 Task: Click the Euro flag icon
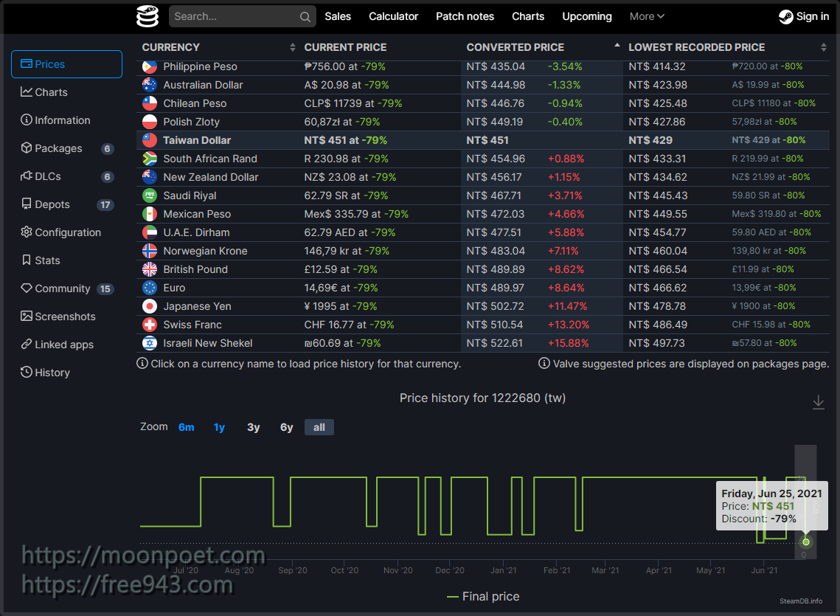(150, 288)
